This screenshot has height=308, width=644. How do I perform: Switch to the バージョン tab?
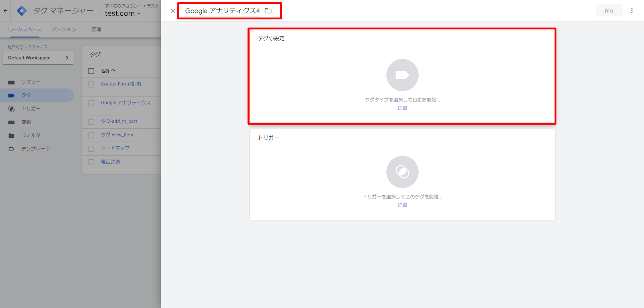pyautogui.click(x=64, y=29)
